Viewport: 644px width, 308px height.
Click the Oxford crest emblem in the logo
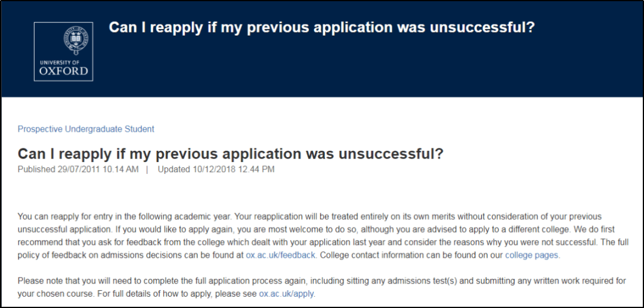(x=76, y=41)
